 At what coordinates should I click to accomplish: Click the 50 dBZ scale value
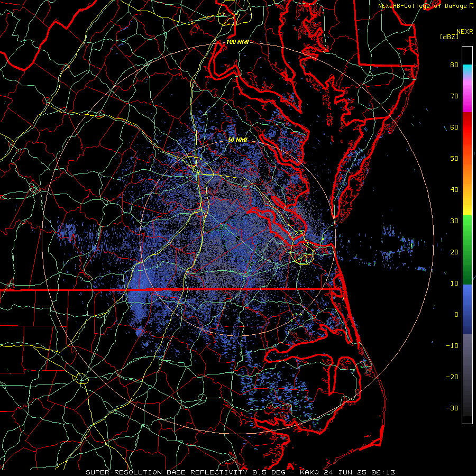point(454,159)
